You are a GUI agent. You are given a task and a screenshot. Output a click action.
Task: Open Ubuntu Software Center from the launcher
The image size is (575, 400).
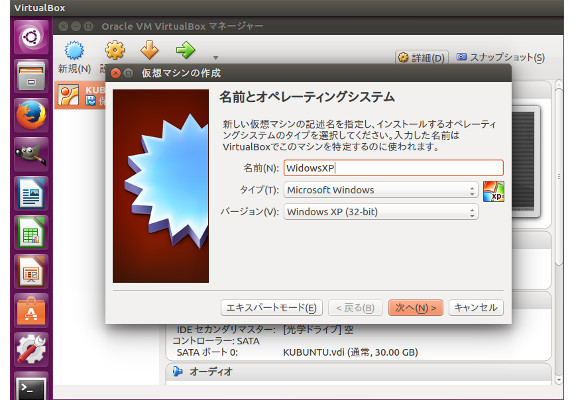click(31, 311)
